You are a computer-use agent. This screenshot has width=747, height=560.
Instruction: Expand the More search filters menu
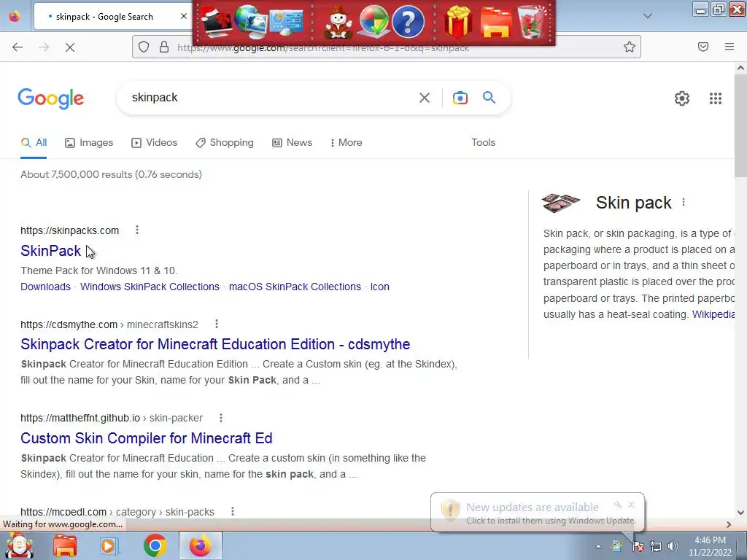346,142
